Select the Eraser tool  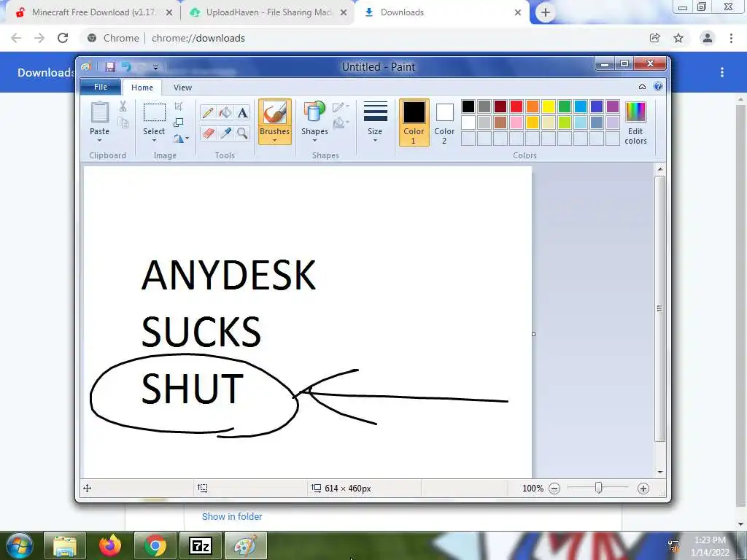tap(208, 133)
